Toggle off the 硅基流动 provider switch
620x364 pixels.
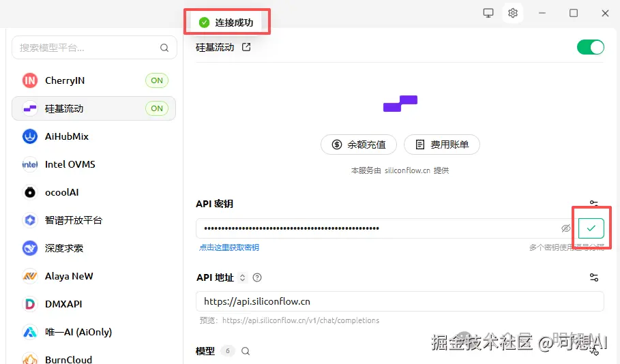(x=591, y=48)
